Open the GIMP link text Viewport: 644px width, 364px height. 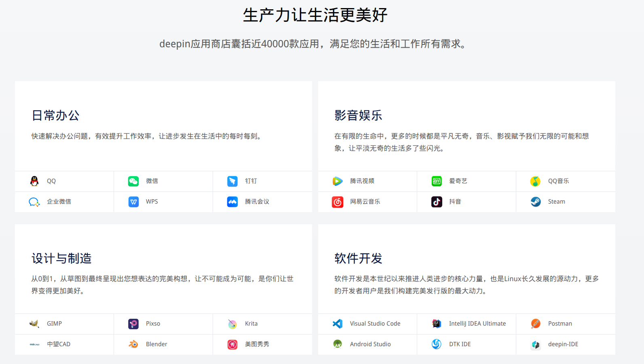[x=54, y=324]
